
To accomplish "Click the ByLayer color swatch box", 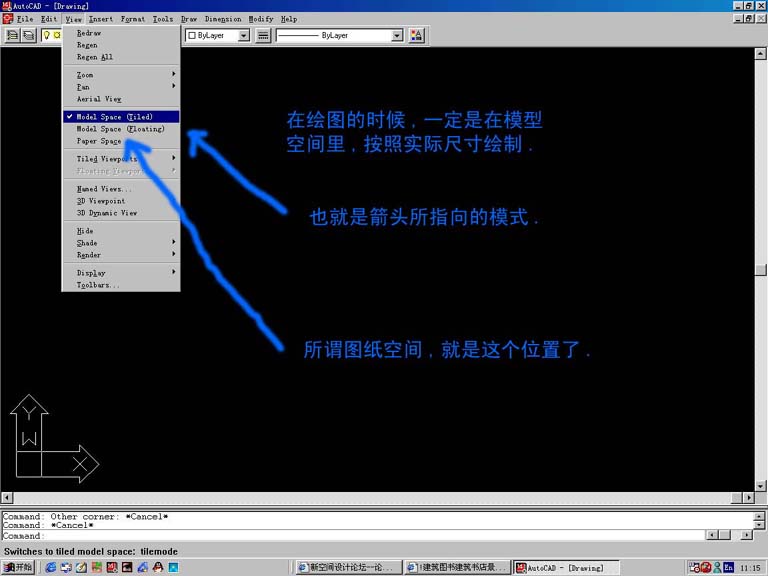I will [x=192, y=35].
